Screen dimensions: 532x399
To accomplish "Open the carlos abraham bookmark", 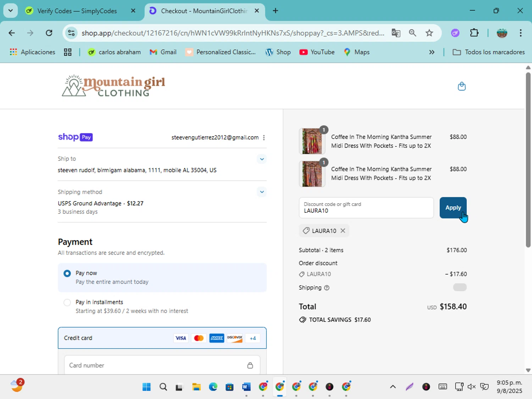I will pos(114,52).
